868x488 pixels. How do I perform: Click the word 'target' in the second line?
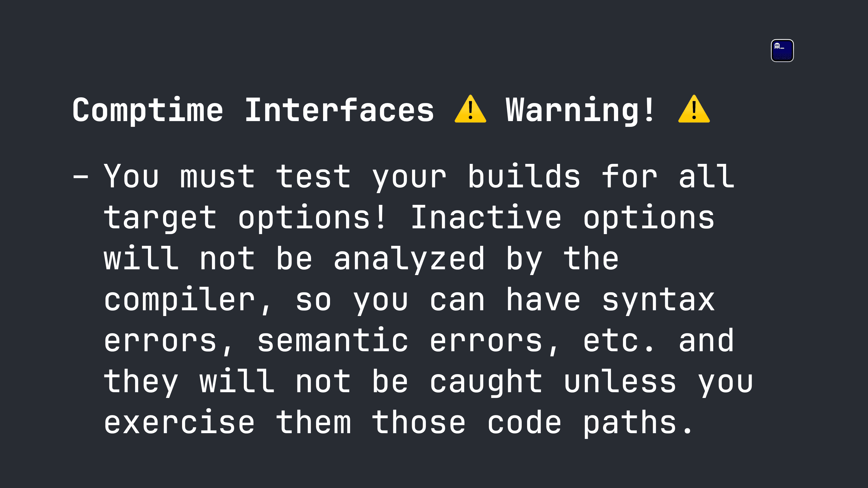tap(160, 217)
